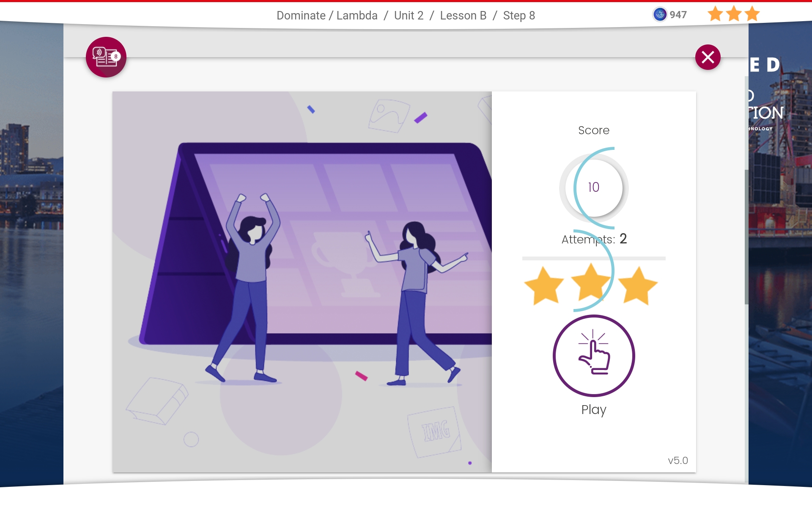This screenshot has width=812, height=508.
Task: Open the Lesson B breadcrumb
Action: (x=463, y=16)
